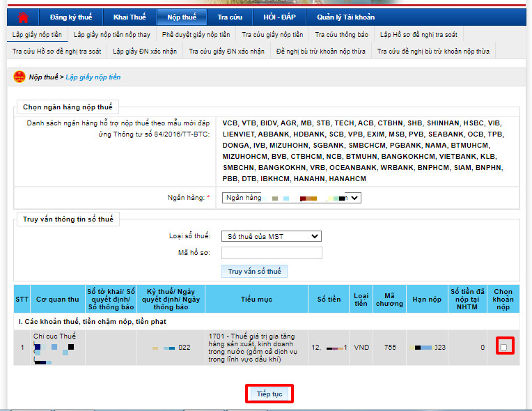Click the STT column header

(x=22, y=299)
